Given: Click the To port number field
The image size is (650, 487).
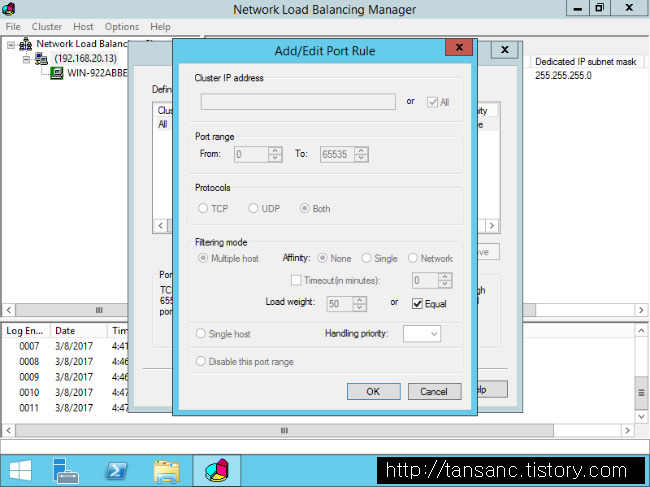Looking at the screenshot, I should pyautogui.click(x=337, y=155).
